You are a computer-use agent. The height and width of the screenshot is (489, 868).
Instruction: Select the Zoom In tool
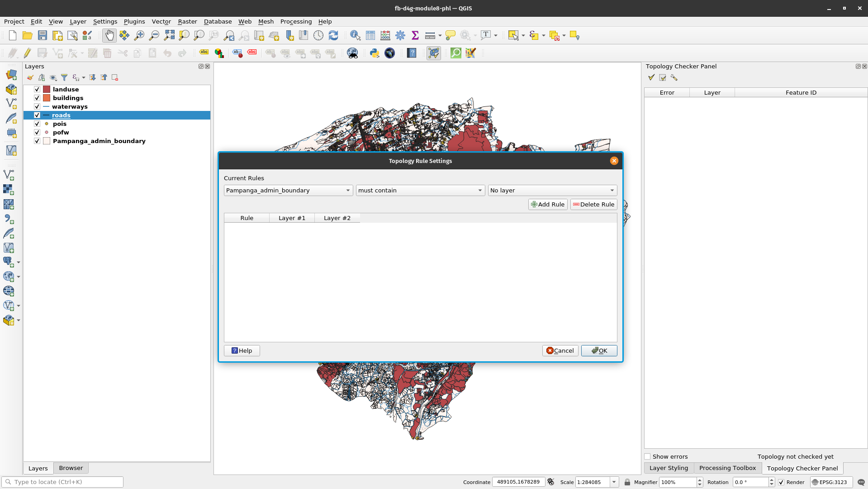click(139, 35)
